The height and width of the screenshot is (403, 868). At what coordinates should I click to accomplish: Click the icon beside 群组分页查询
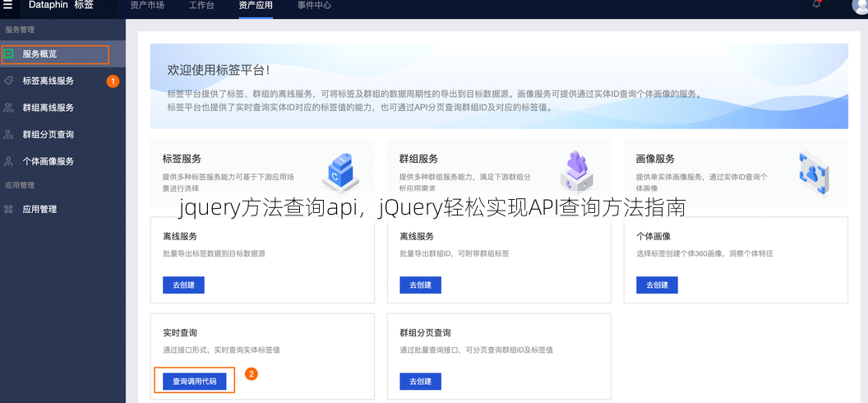[x=8, y=135]
